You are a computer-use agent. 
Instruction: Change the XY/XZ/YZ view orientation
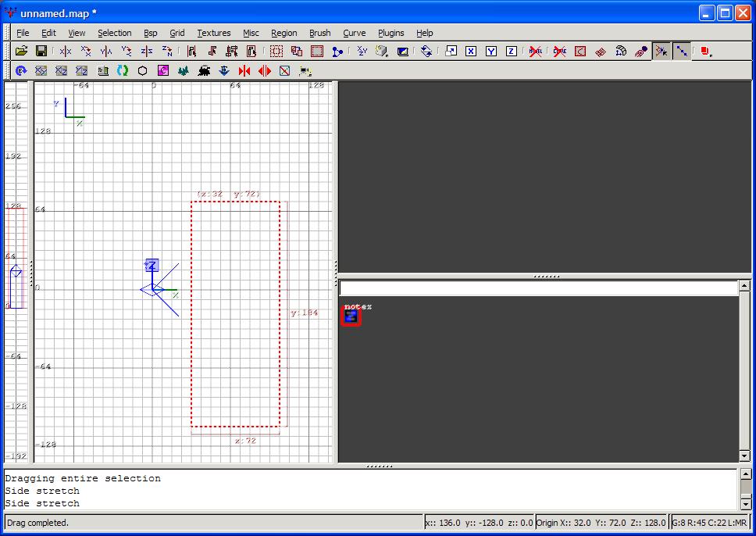tap(362, 51)
